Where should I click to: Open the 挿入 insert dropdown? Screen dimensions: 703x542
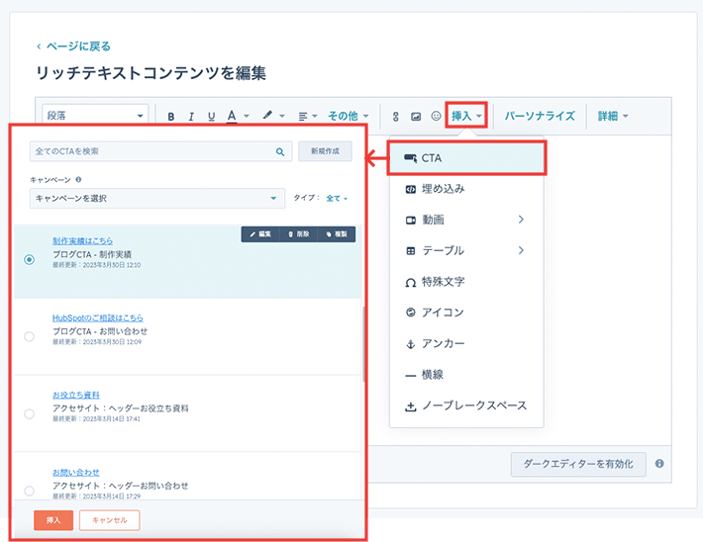coord(466,116)
